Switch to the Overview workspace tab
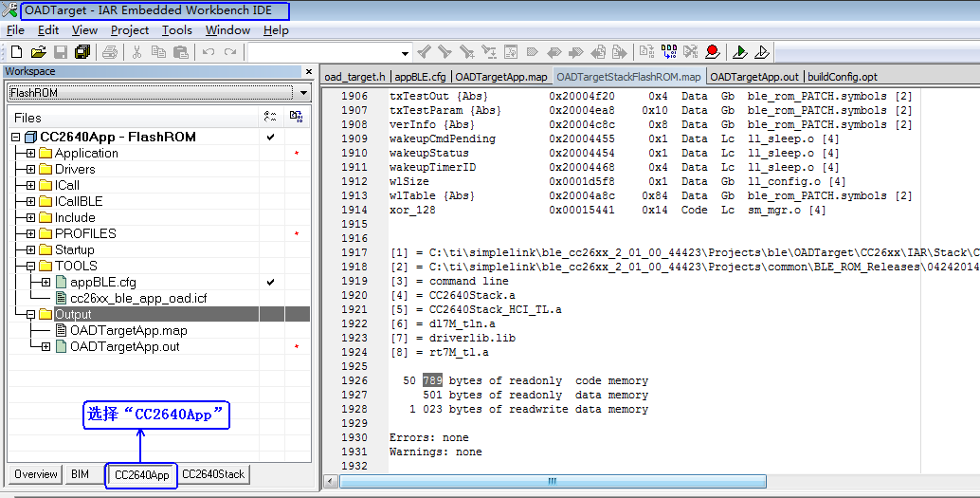This screenshot has height=498, width=980. [36, 474]
